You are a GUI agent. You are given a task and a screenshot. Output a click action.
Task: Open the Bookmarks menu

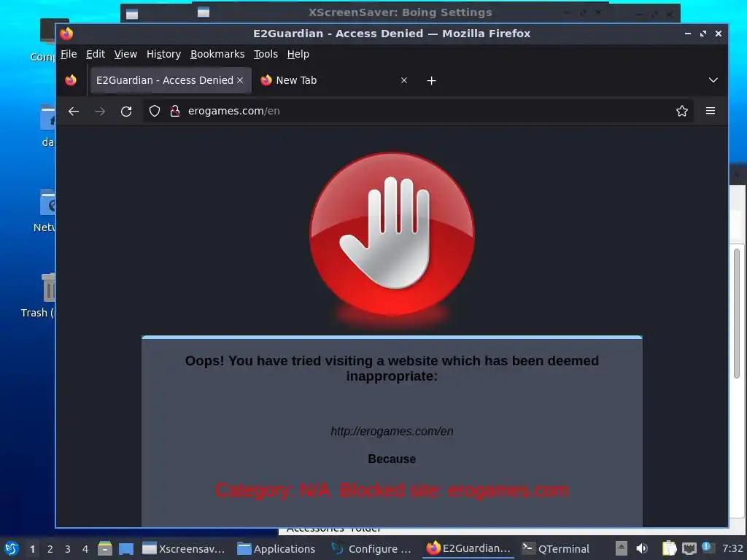click(217, 54)
